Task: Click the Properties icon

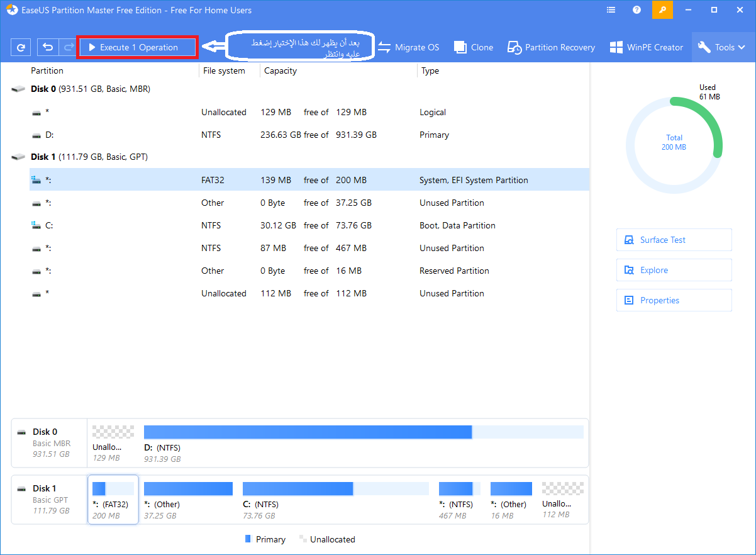Action: [x=628, y=300]
